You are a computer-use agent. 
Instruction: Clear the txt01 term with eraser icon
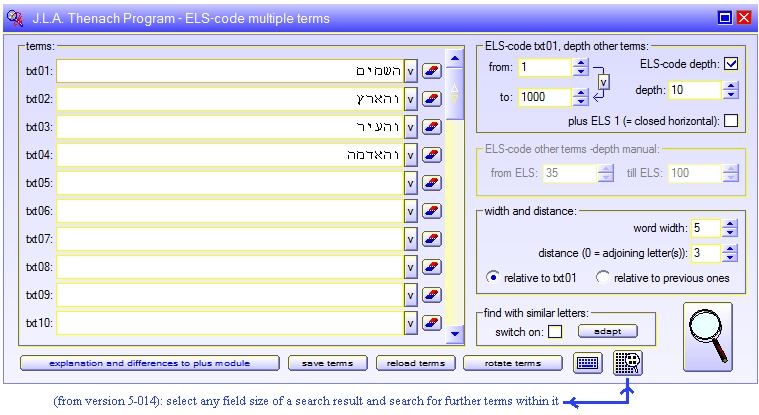(x=432, y=71)
